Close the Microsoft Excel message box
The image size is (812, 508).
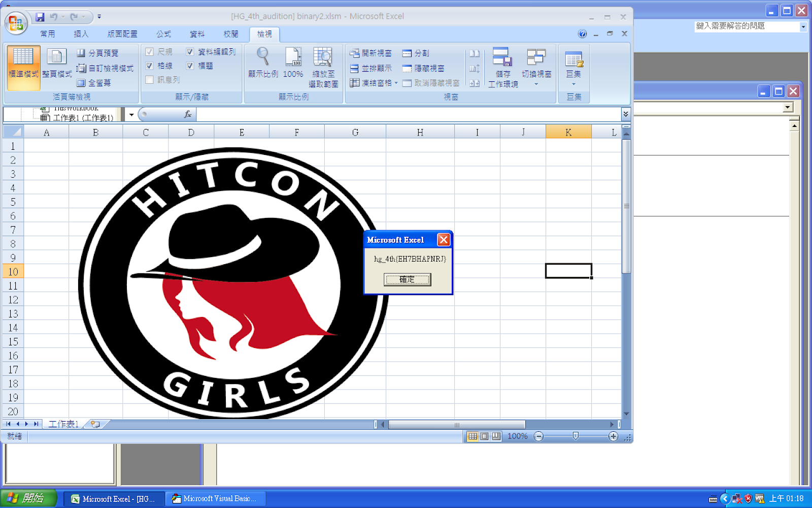click(x=444, y=240)
